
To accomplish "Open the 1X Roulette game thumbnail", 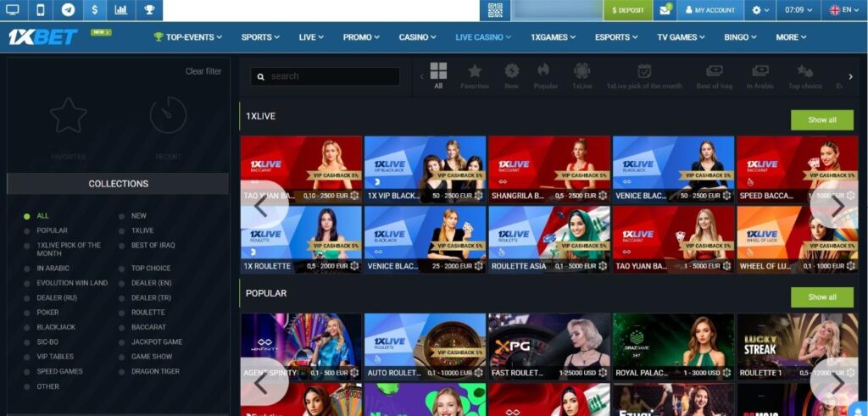I will pyautogui.click(x=301, y=239).
